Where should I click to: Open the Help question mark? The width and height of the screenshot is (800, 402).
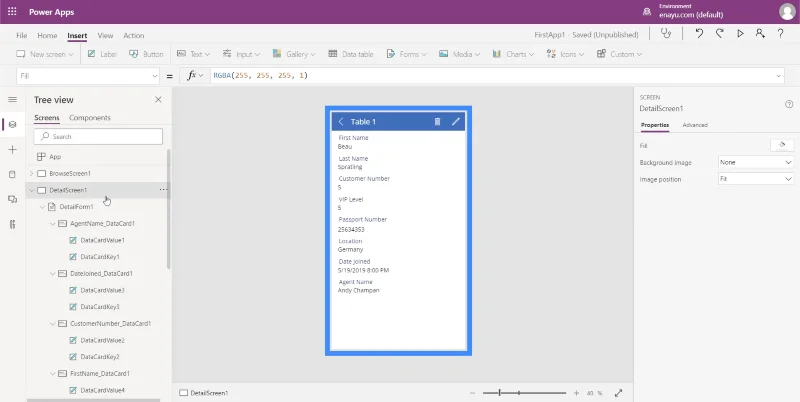pos(781,34)
